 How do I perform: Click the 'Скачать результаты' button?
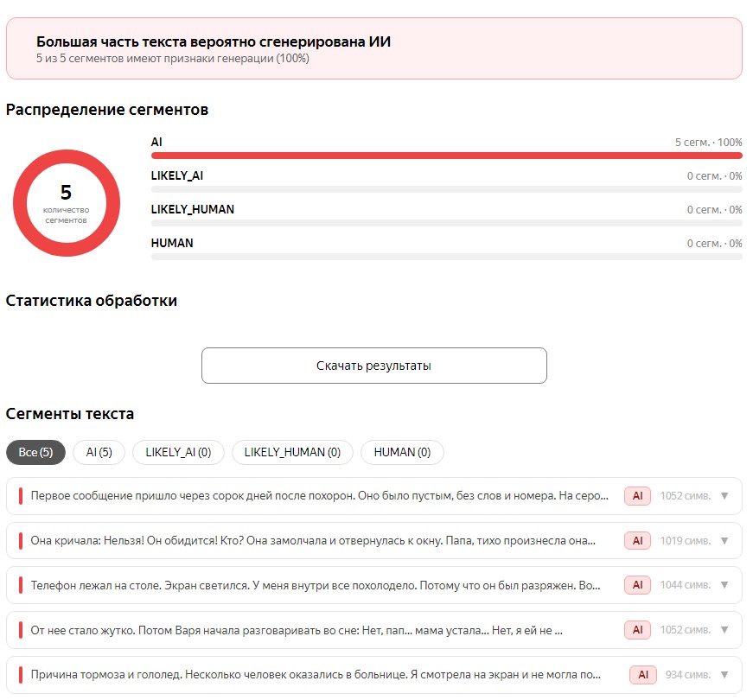pyautogui.click(x=374, y=366)
